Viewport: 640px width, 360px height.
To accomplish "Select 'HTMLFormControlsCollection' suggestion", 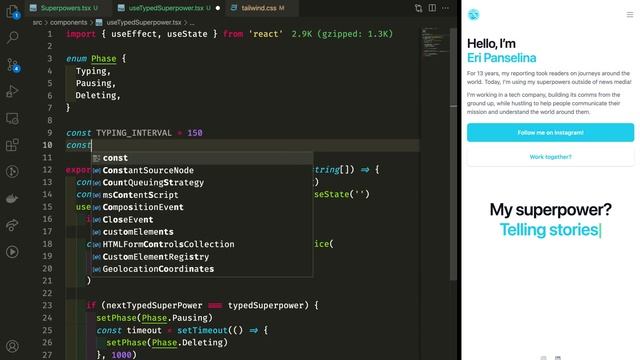I will [x=202, y=244].
